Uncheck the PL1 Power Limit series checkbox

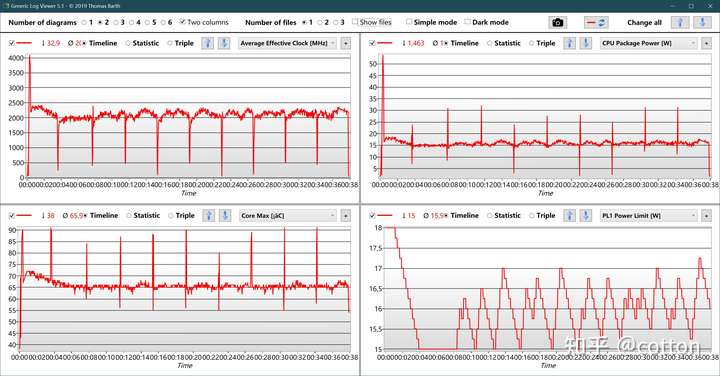pyautogui.click(x=372, y=215)
